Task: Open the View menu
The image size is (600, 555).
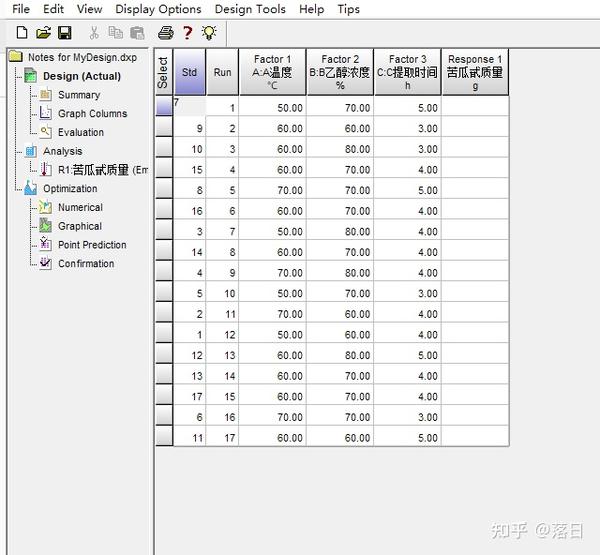Action: pyautogui.click(x=89, y=9)
